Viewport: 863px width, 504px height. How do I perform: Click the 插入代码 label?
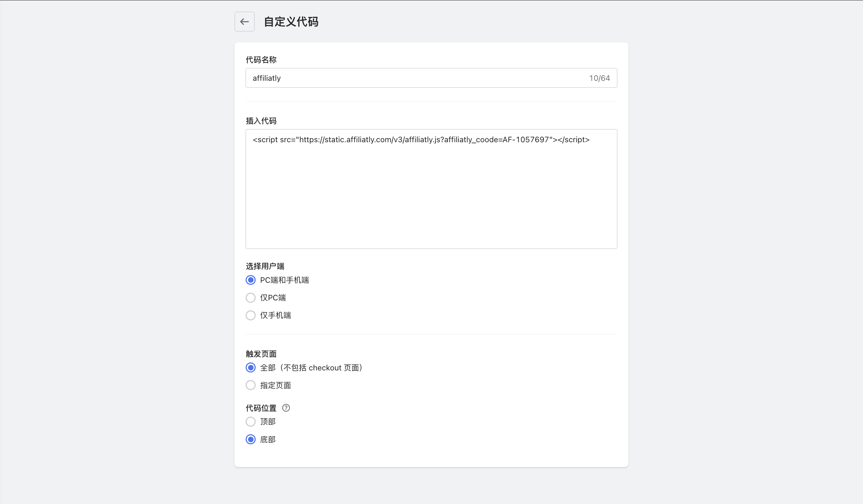click(x=261, y=121)
